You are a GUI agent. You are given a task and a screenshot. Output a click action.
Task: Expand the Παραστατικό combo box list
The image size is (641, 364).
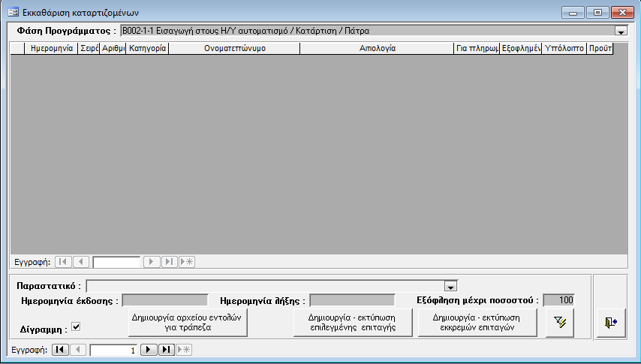(450, 286)
